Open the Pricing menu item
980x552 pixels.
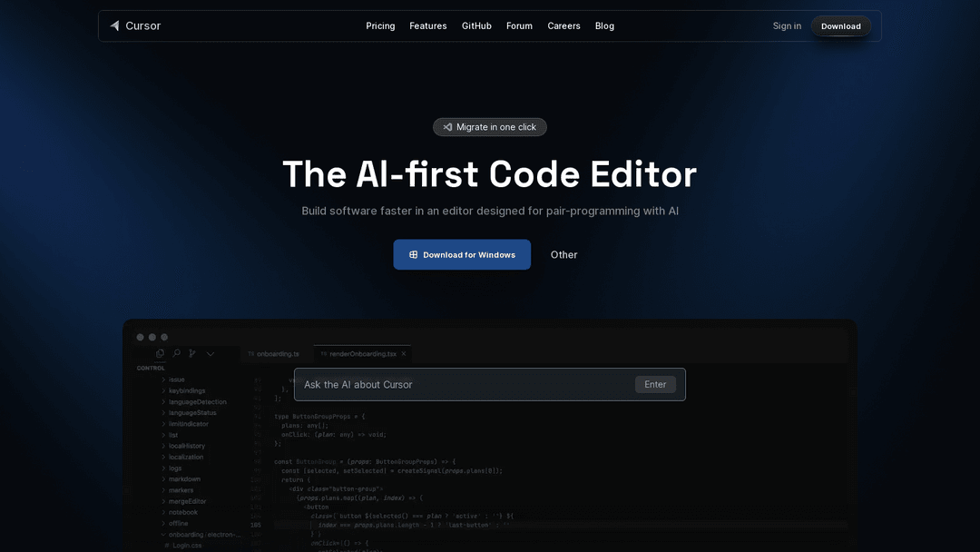380,25
